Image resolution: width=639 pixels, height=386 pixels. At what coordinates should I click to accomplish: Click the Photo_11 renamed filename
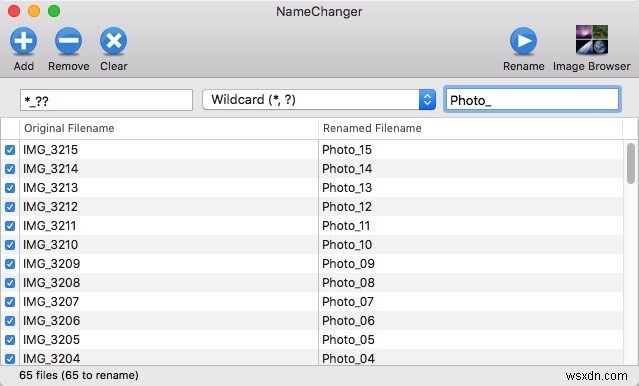coord(346,226)
